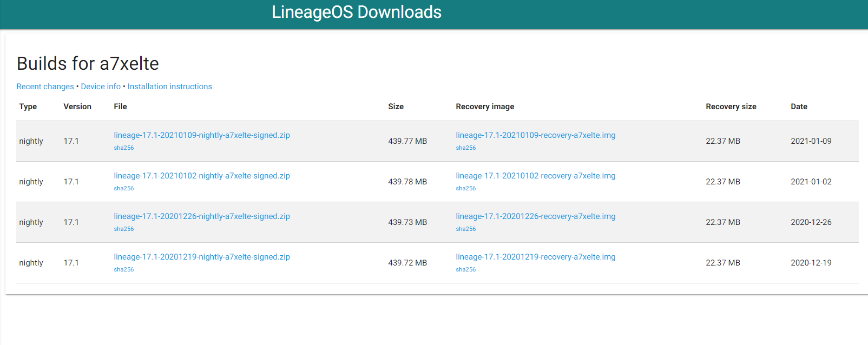Image resolution: width=868 pixels, height=345 pixels.
Task: Download 20201219 recovery image file
Action: pyautogui.click(x=535, y=257)
